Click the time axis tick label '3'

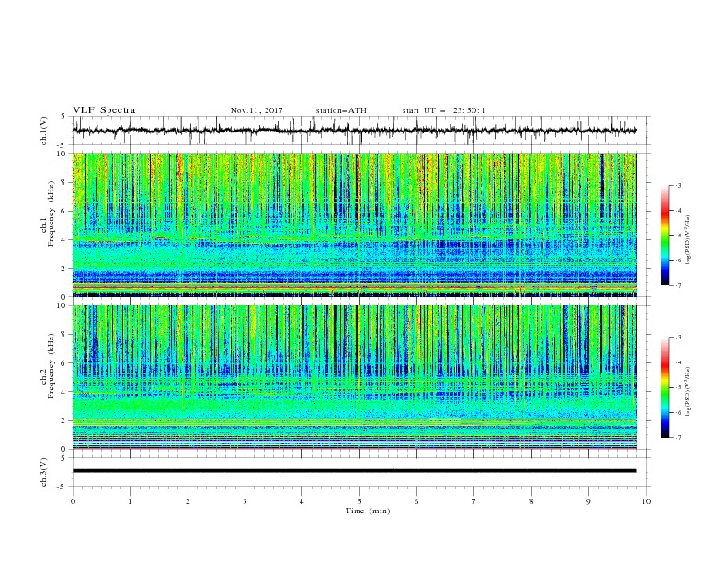pos(245,501)
